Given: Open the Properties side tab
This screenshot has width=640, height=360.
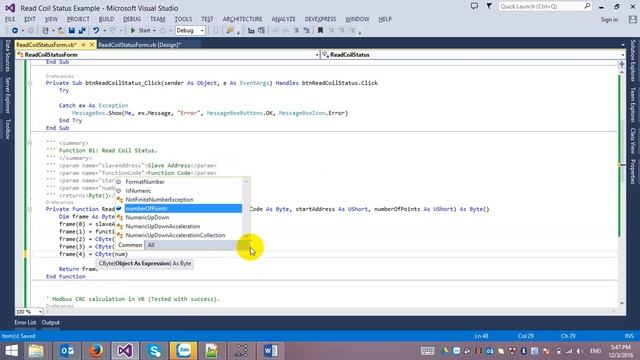Looking at the screenshot, I should click(633, 172).
